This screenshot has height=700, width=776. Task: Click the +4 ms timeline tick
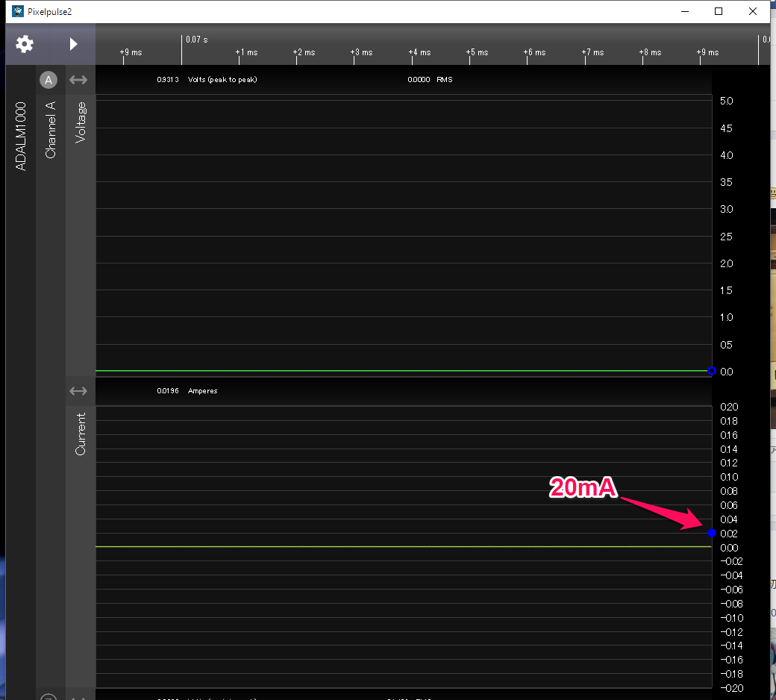pos(419,52)
